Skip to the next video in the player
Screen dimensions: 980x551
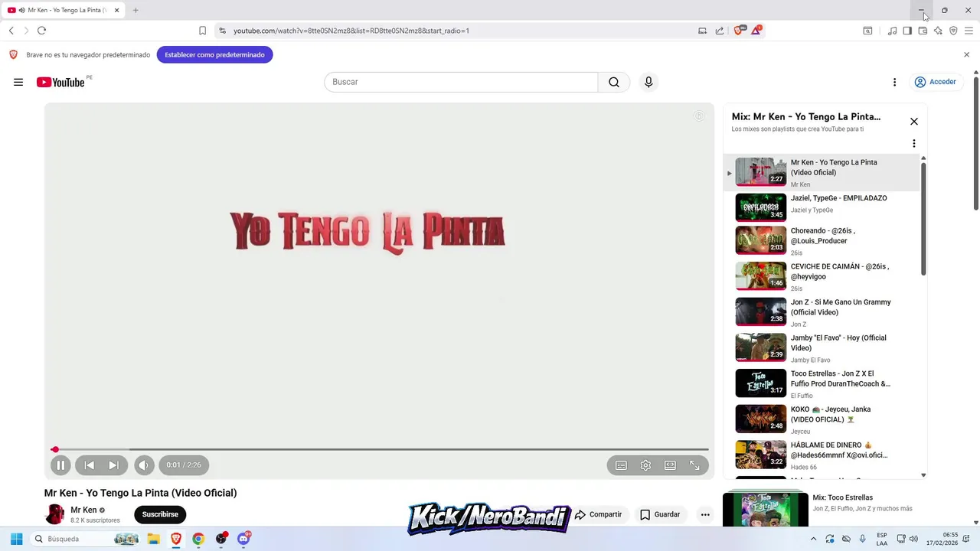113,465
